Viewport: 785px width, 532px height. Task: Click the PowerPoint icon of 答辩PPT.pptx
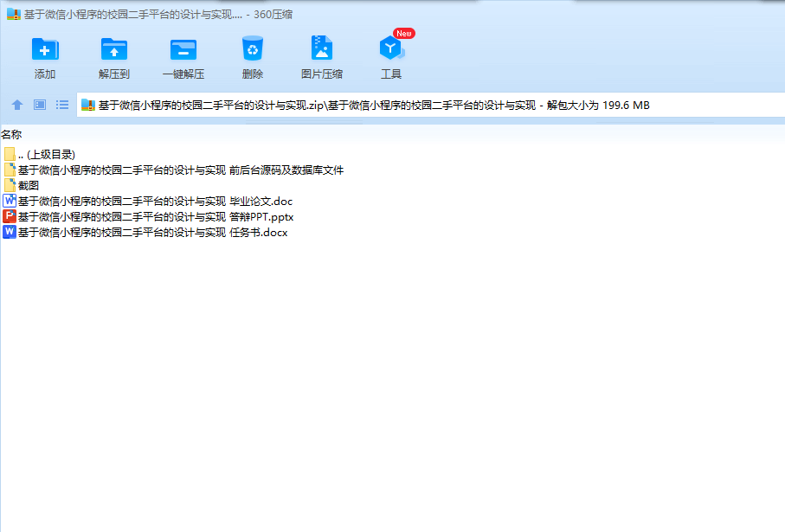tap(10, 216)
